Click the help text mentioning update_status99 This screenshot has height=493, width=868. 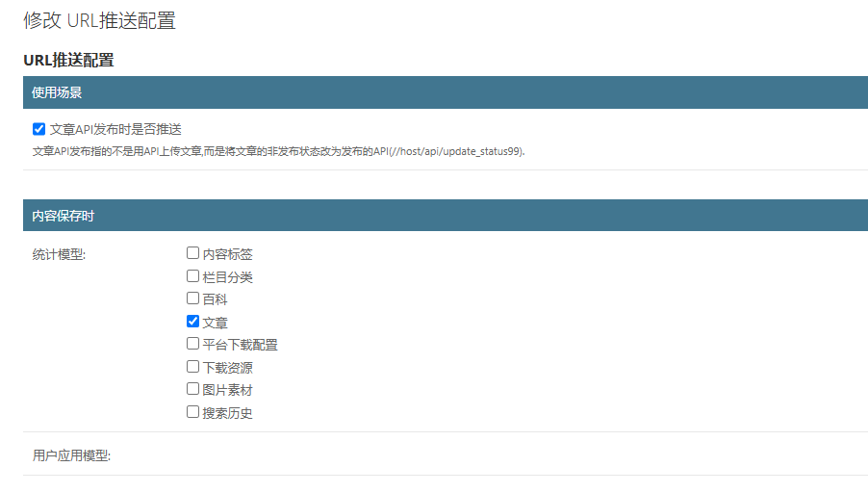pos(279,151)
